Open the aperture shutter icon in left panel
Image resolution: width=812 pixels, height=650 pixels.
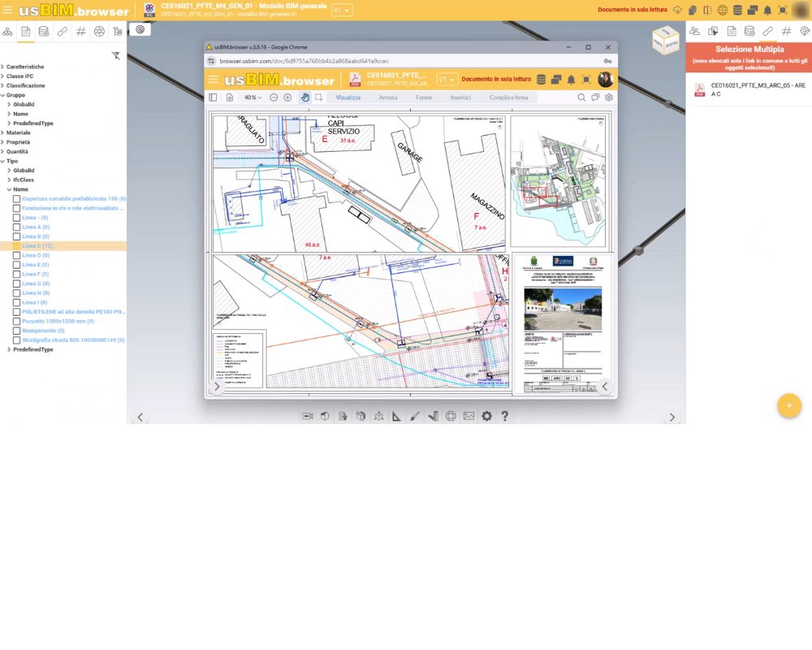pyautogui.click(x=99, y=32)
